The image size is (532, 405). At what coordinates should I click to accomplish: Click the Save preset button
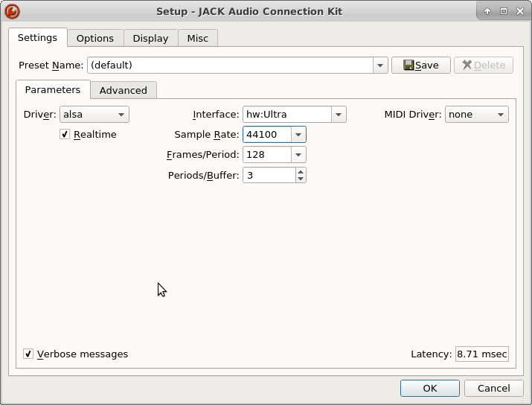pyautogui.click(x=420, y=66)
